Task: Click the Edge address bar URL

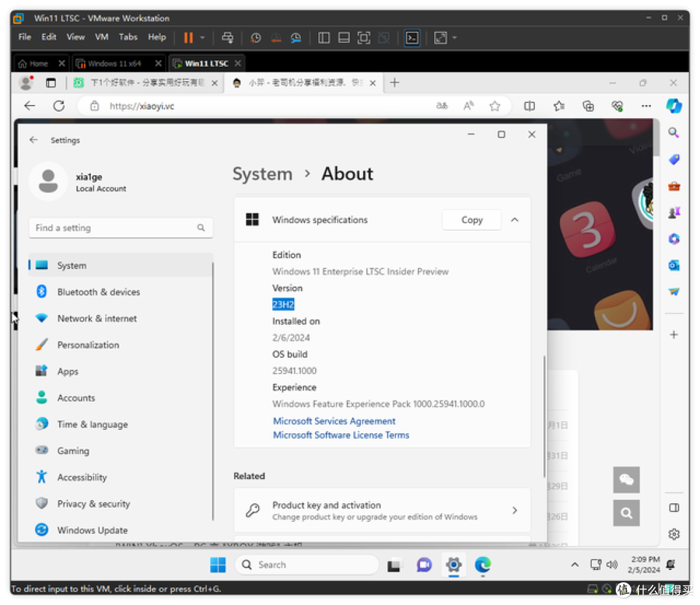Action: click(x=142, y=106)
